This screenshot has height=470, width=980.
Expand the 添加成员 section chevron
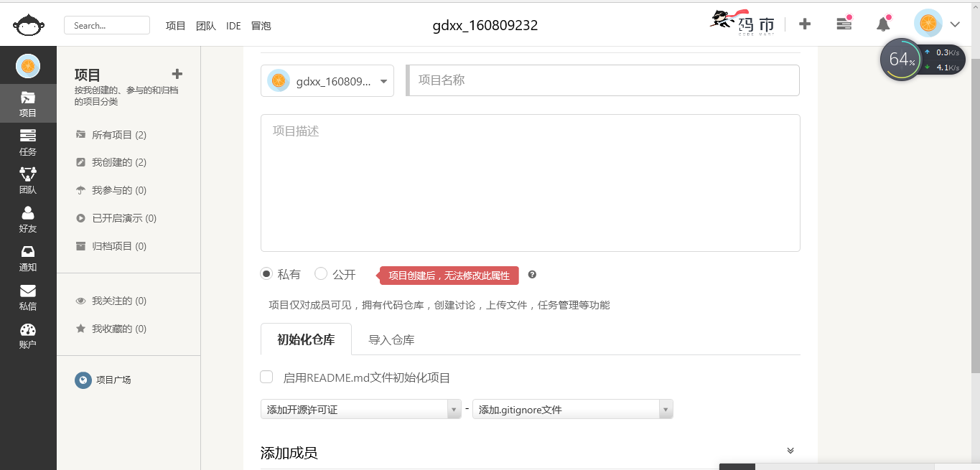pyautogui.click(x=790, y=451)
